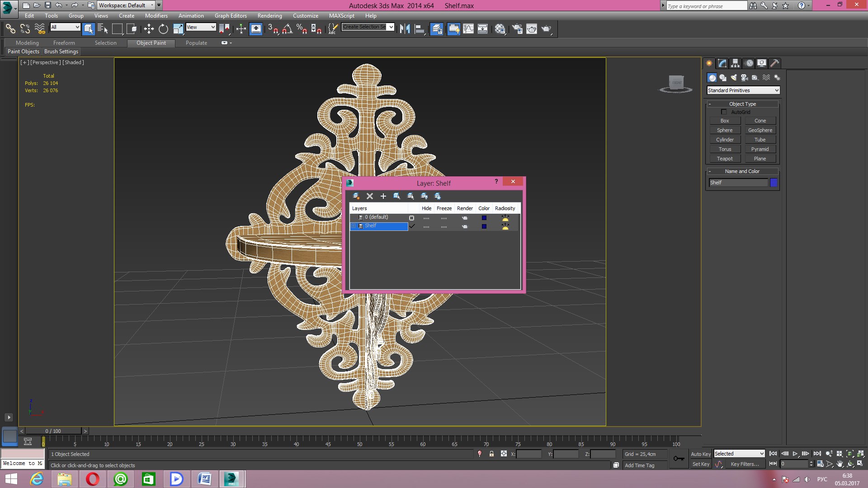Open the Modify command panel tab

point(722,63)
